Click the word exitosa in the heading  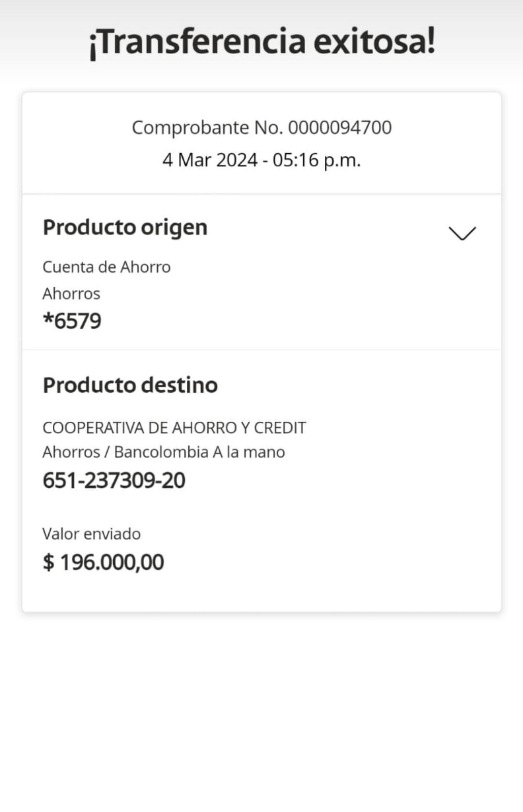374,42
